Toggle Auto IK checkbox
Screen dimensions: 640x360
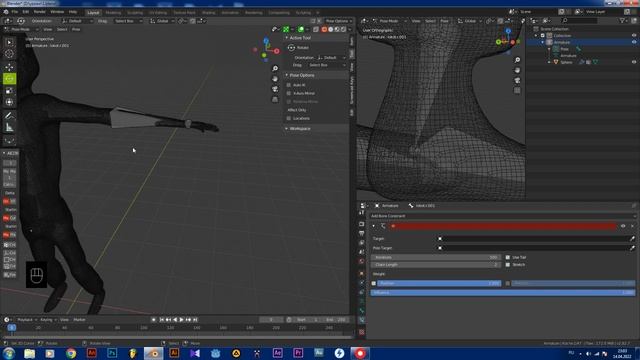(289, 85)
